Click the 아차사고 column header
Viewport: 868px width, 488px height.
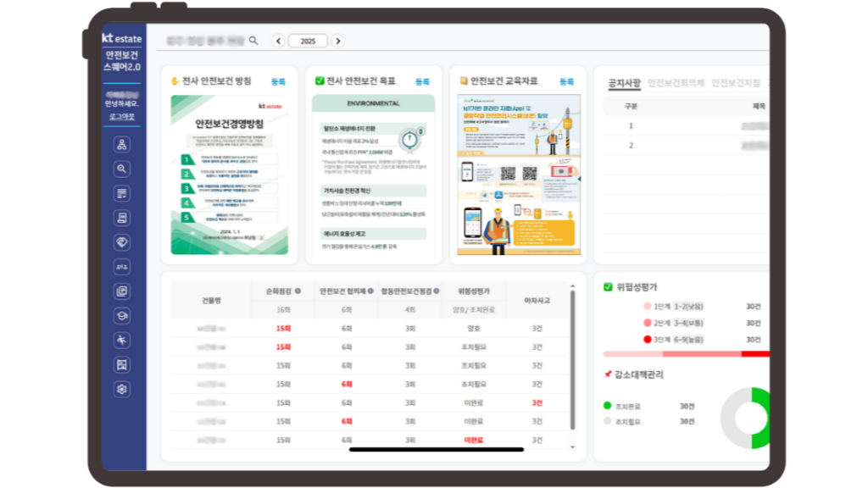537,301
